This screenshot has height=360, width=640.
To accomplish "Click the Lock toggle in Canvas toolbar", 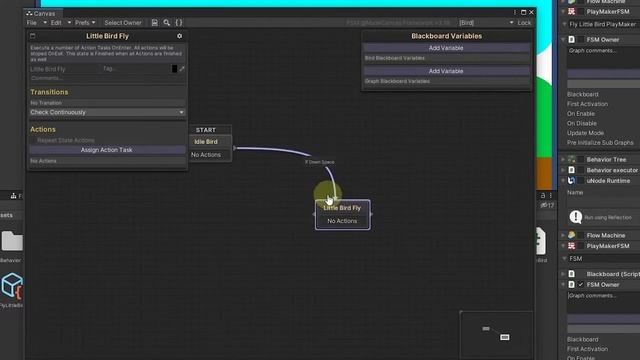I will point(524,23).
